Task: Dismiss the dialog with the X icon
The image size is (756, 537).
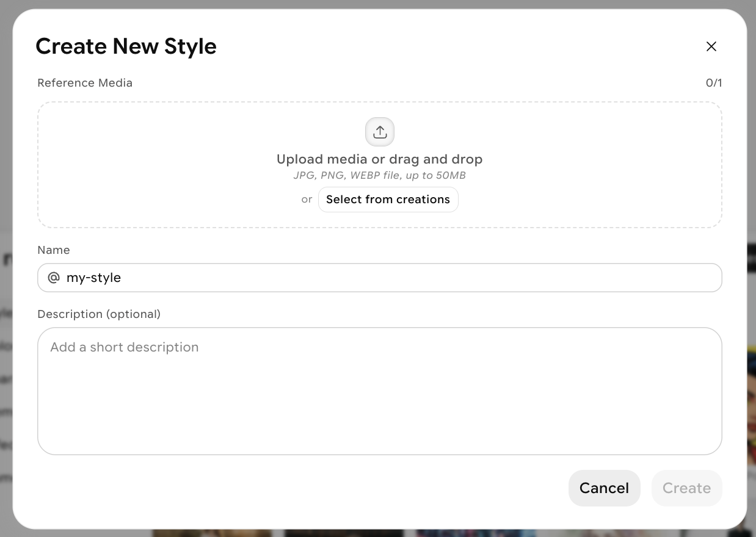Action: coord(711,46)
